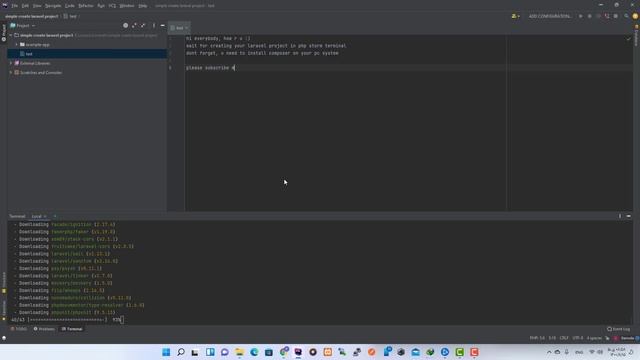The width and height of the screenshot is (640, 360).
Task: Add a new terminal tab with plus
Action: (55, 216)
